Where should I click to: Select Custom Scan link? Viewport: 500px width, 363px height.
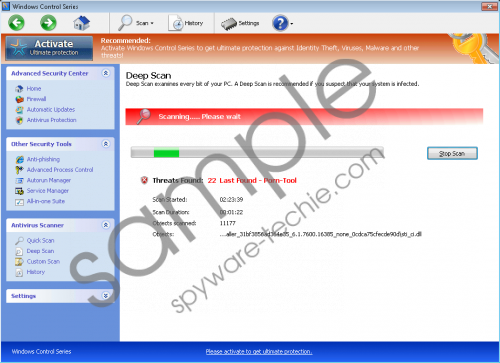[x=43, y=262]
